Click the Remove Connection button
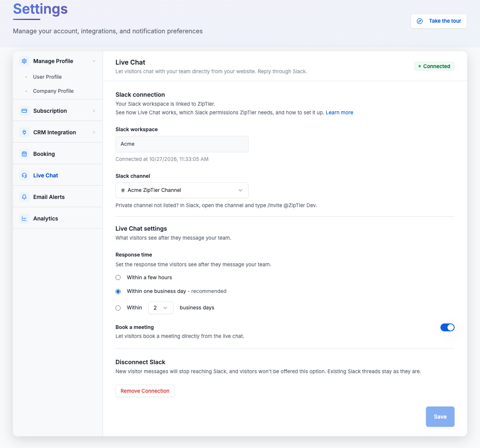 pos(145,391)
